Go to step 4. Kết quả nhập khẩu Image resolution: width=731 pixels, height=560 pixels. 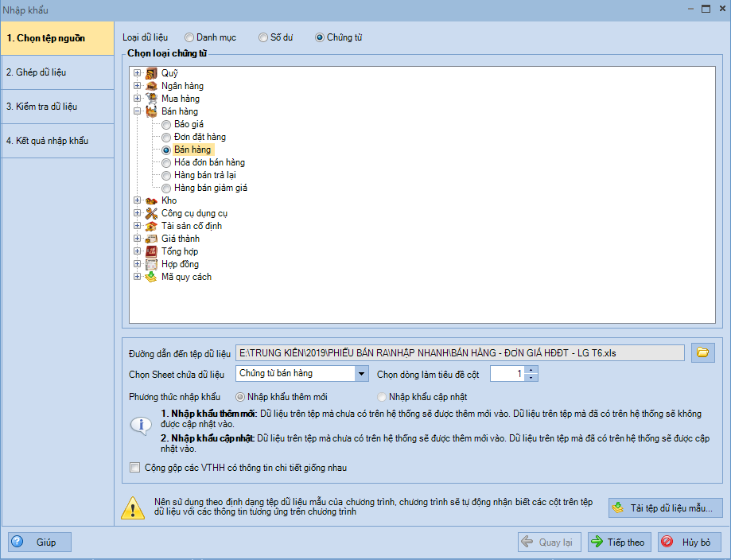[x=57, y=140]
